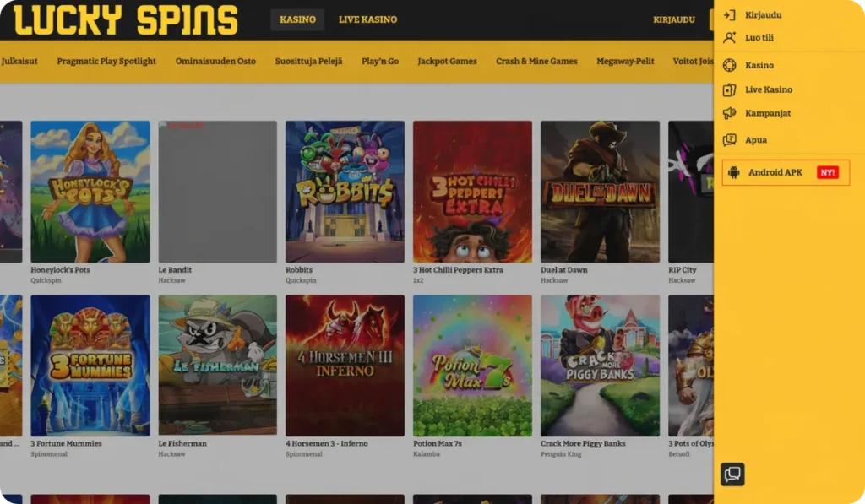Click 'Quickspin' under Honeylock's Pots
This screenshot has height=504, width=865.
(46, 280)
